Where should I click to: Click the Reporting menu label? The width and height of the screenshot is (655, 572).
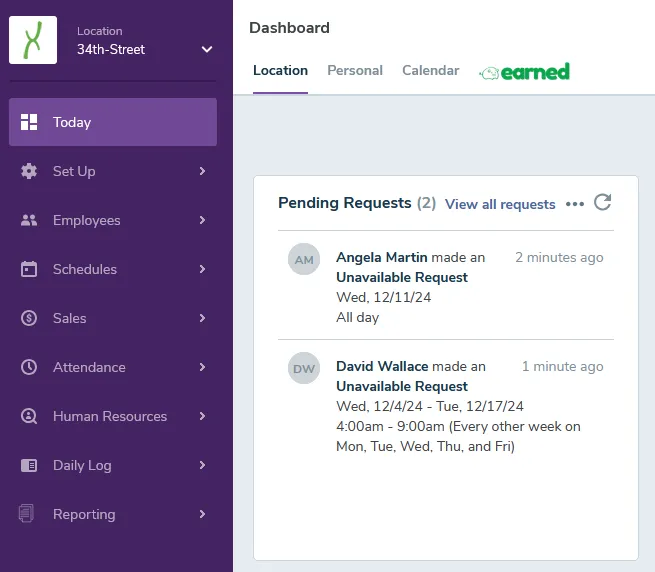pyautogui.click(x=84, y=514)
